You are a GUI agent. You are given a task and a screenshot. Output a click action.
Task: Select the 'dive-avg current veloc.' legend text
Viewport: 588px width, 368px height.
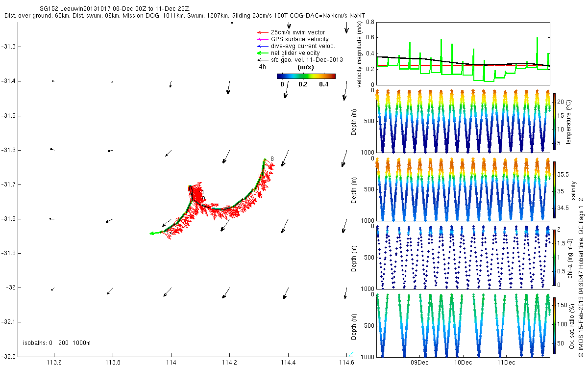303,46
